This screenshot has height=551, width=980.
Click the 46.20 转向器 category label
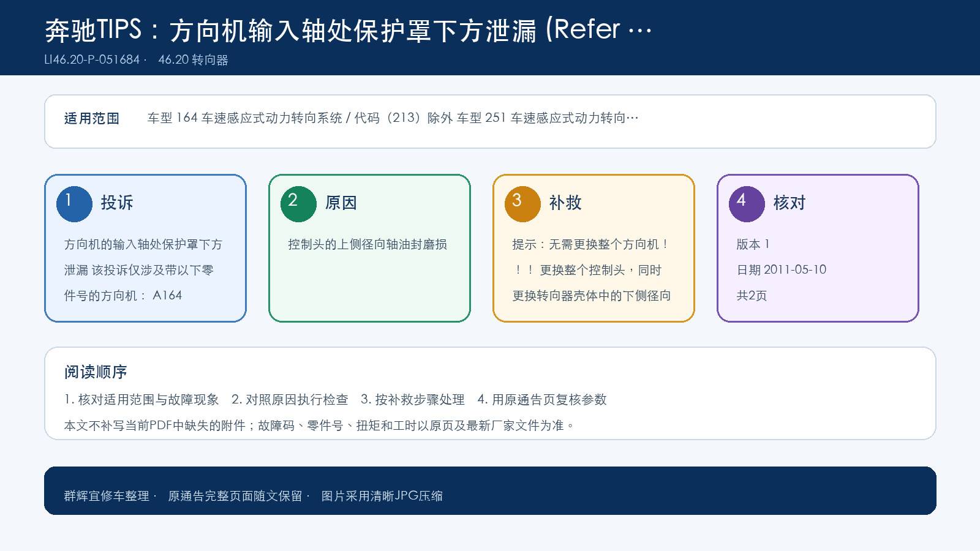[193, 60]
